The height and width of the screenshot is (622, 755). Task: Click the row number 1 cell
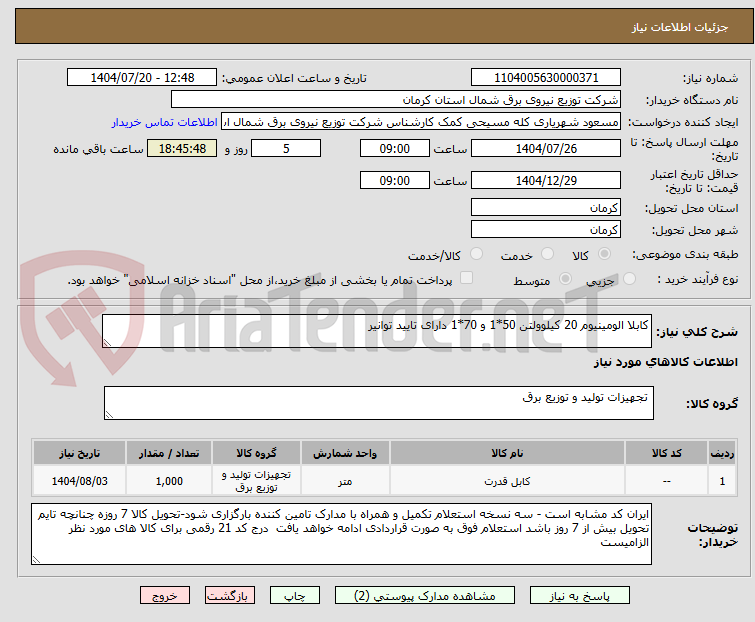(722, 481)
